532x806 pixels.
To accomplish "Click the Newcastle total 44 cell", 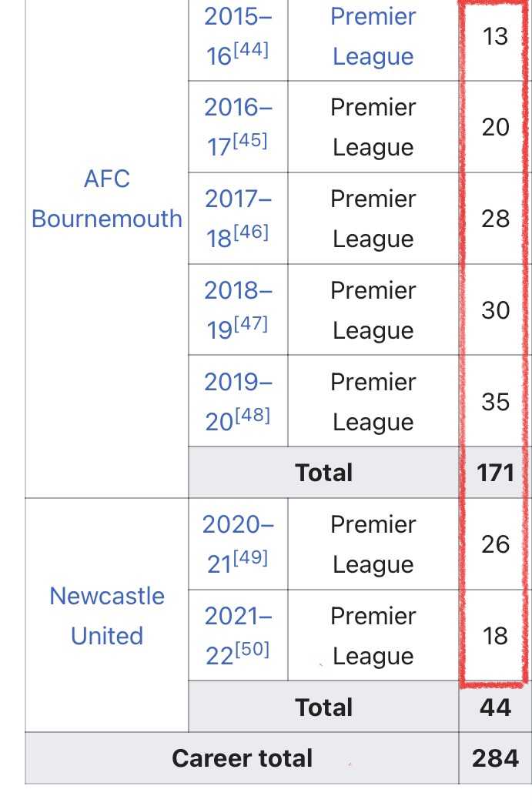I will (495, 707).
